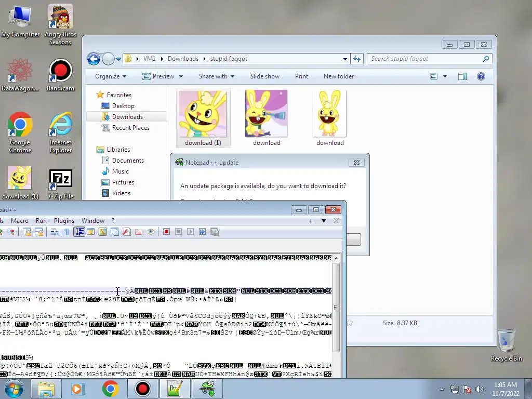This screenshot has width=532, height=399.
Task: Toggle word wrap in Notepad++ toolbar
Action: (55, 232)
